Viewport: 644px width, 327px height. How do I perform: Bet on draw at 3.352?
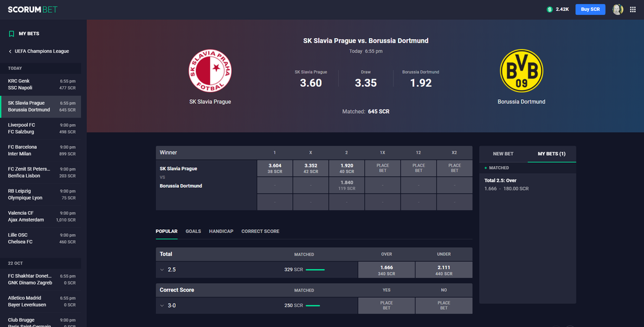pyautogui.click(x=310, y=168)
